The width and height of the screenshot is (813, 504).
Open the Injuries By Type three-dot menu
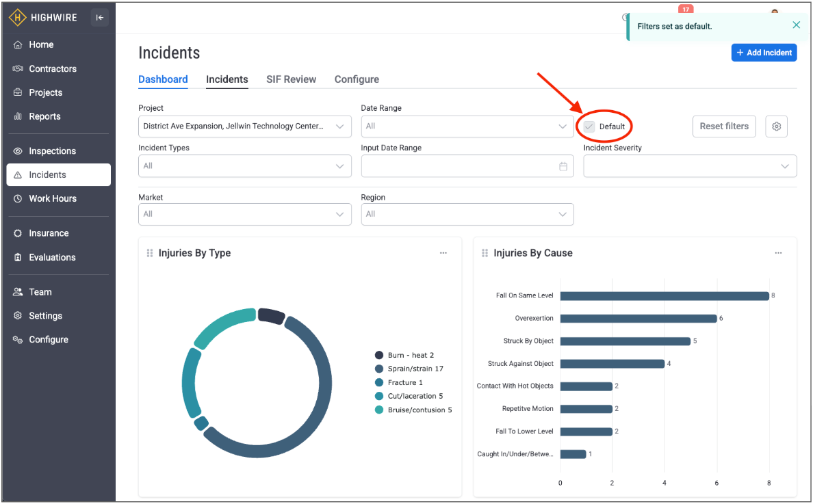coord(443,253)
